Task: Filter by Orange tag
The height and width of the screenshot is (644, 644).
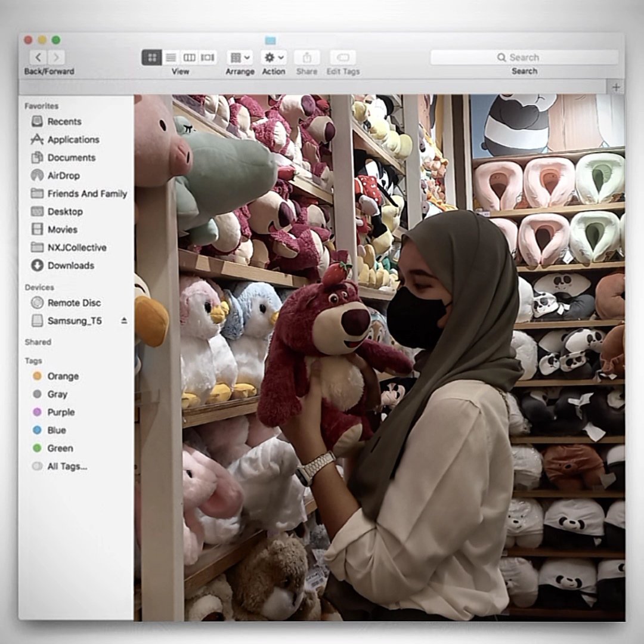Action: coord(55,376)
